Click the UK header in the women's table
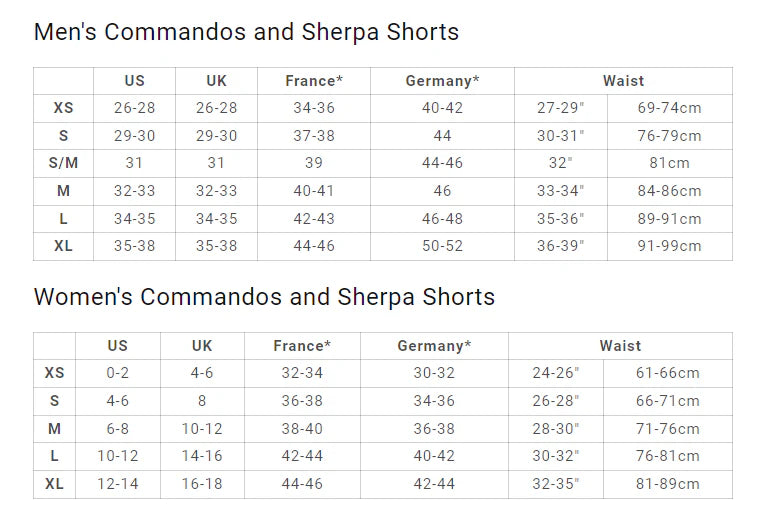Viewport: 767px width, 515px height. click(202, 346)
